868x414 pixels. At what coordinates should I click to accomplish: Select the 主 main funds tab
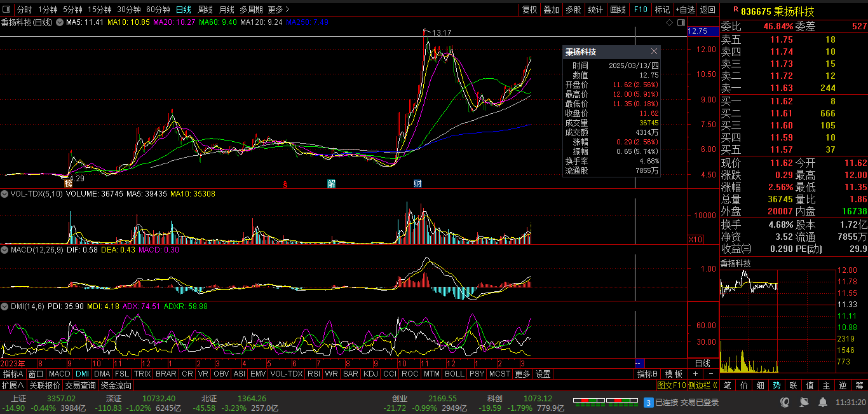(x=826, y=385)
